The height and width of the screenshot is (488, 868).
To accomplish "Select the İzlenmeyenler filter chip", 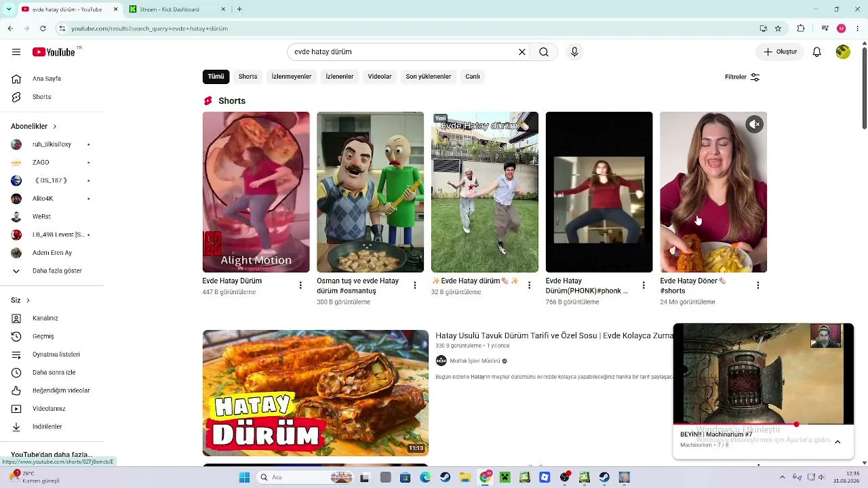I will pos(292,77).
